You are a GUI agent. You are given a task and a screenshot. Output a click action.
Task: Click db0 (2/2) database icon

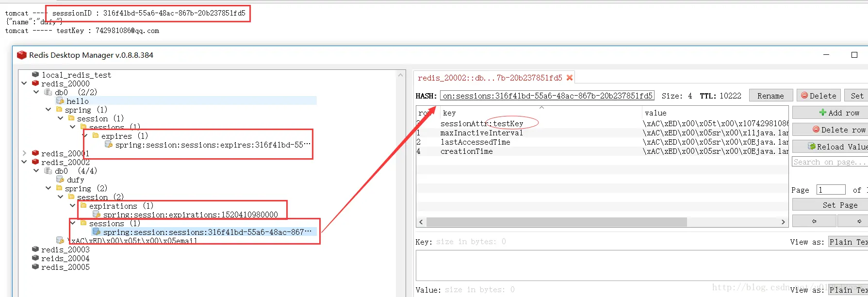click(x=48, y=92)
